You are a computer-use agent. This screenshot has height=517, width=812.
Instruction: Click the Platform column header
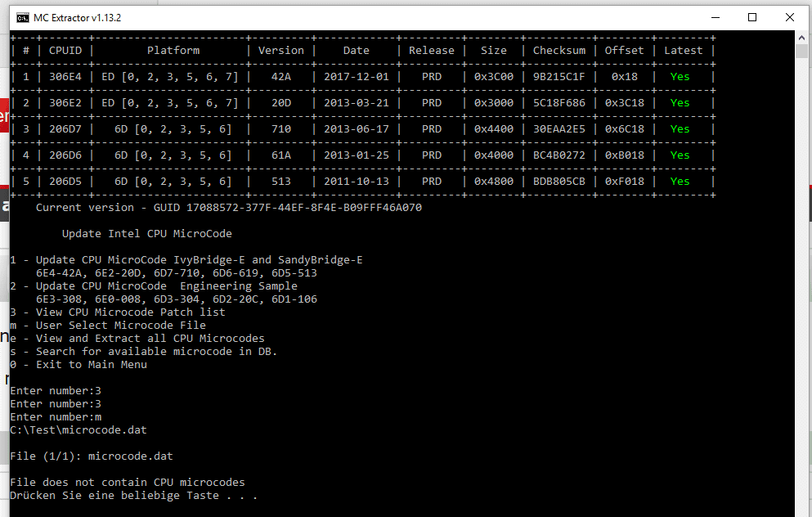173,50
